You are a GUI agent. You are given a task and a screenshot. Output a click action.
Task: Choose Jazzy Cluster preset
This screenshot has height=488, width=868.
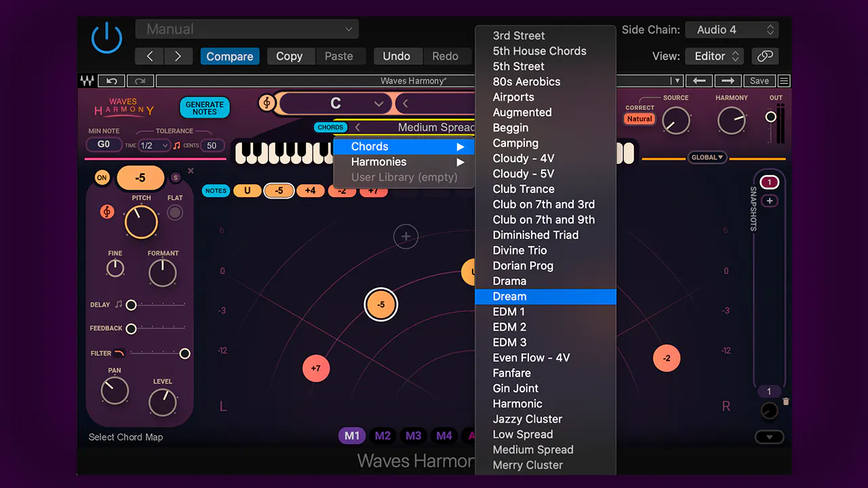point(545,419)
